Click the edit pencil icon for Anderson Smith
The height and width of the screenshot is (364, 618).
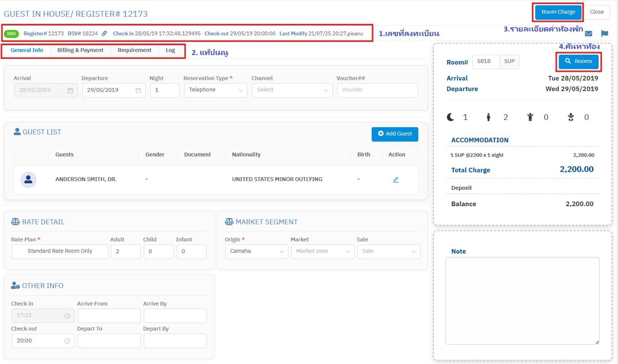(395, 179)
